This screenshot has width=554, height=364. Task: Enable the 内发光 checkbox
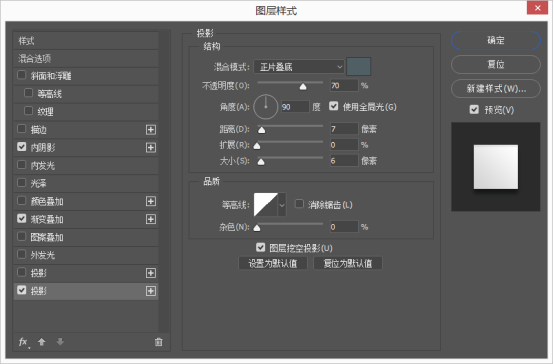22,165
